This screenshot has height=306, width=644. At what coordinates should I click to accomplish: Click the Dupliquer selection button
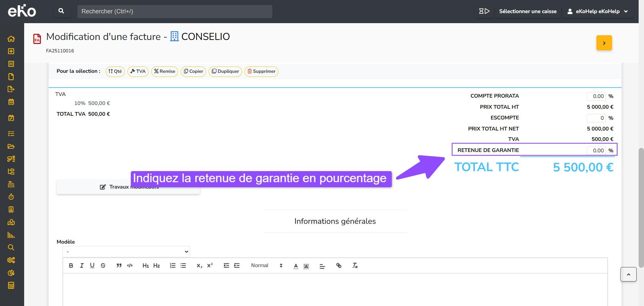[x=225, y=71]
